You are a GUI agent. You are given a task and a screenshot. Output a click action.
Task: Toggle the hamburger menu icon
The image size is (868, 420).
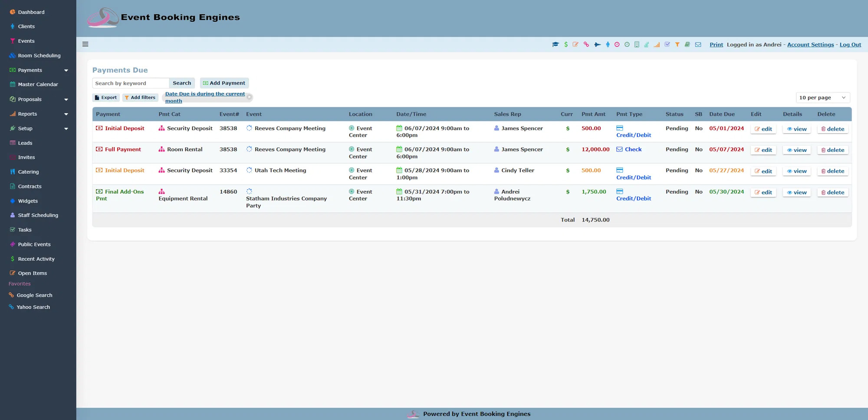click(x=85, y=44)
